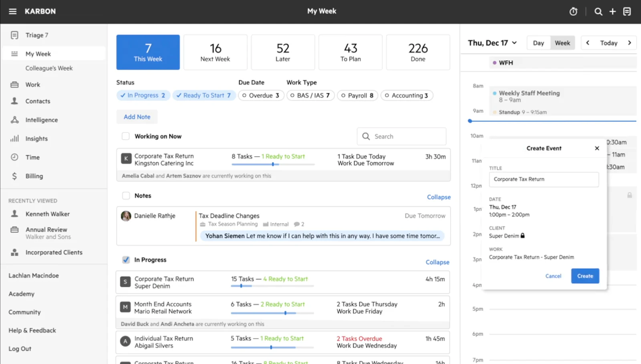Viewport: 641px width, 364px height.
Task: Click the plus add-new icon
Action: click(x=613, y=12)
